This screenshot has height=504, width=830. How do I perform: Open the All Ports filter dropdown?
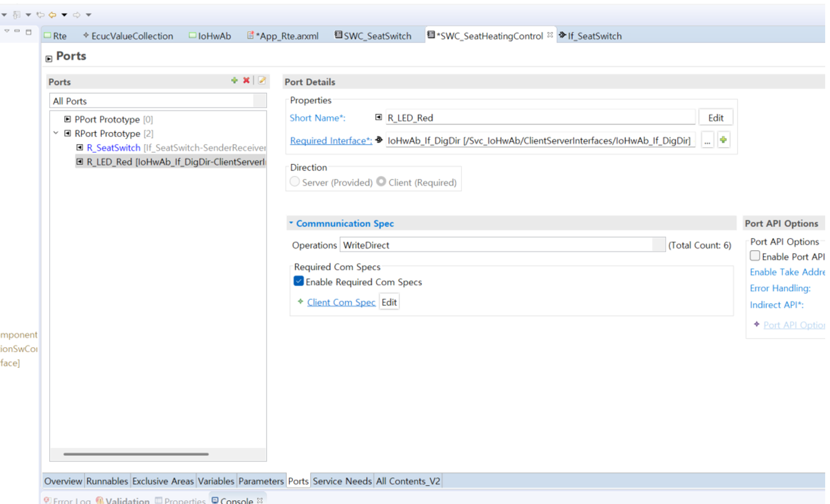coord(259,101)
